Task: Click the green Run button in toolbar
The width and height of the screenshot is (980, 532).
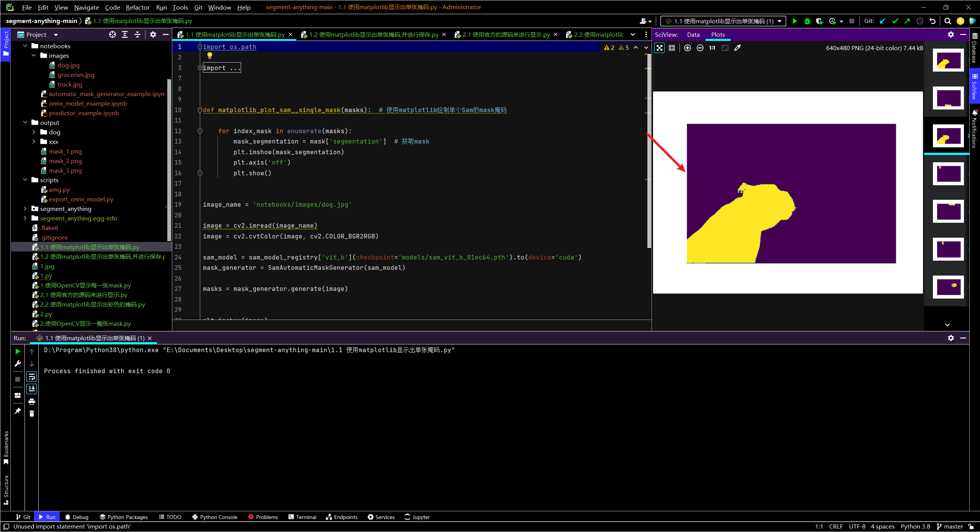Action: [x=795, y=21]
